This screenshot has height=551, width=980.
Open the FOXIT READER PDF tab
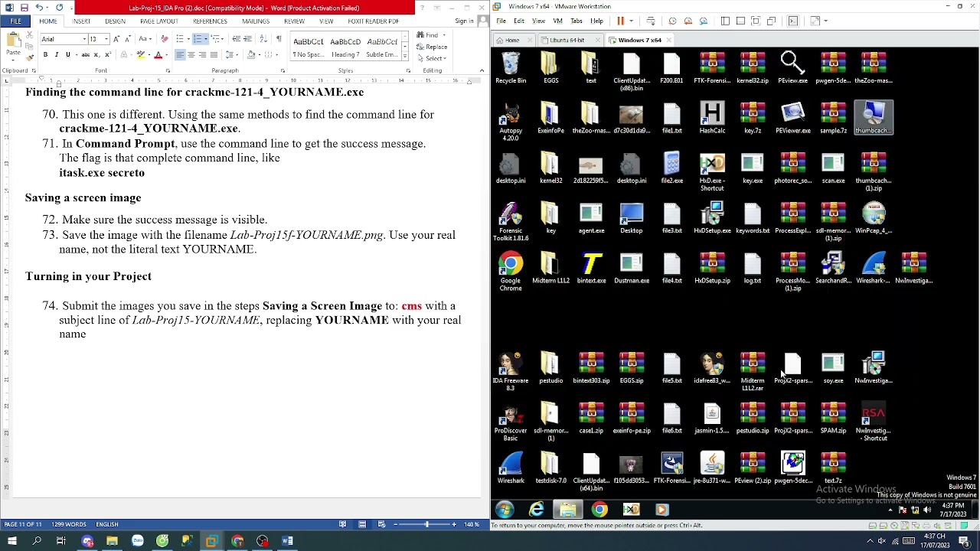point(373,21)
